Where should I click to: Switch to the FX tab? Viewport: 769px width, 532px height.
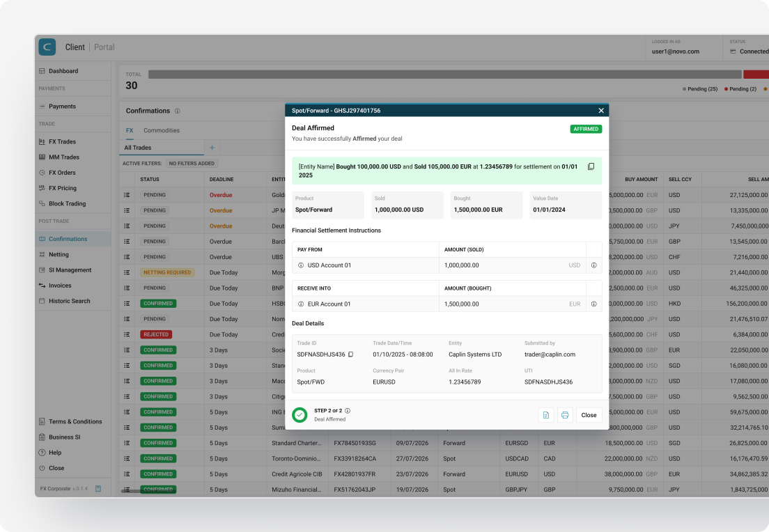tap(130, 130)
